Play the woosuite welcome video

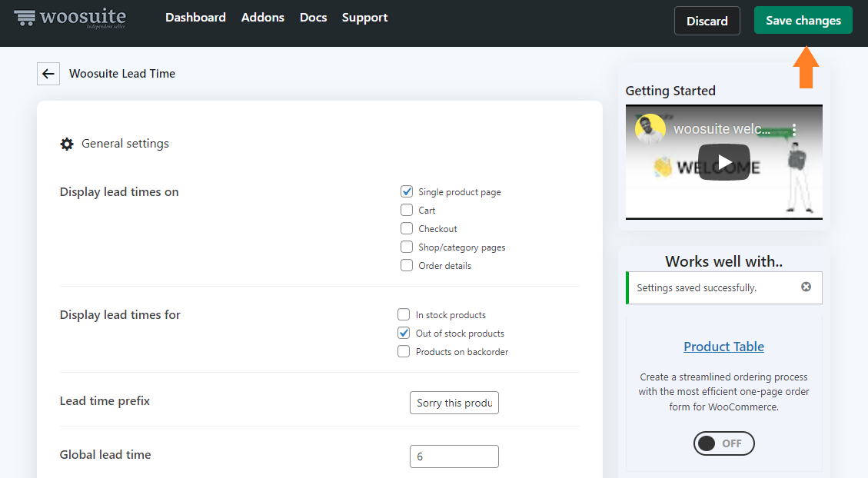(724, 162)
